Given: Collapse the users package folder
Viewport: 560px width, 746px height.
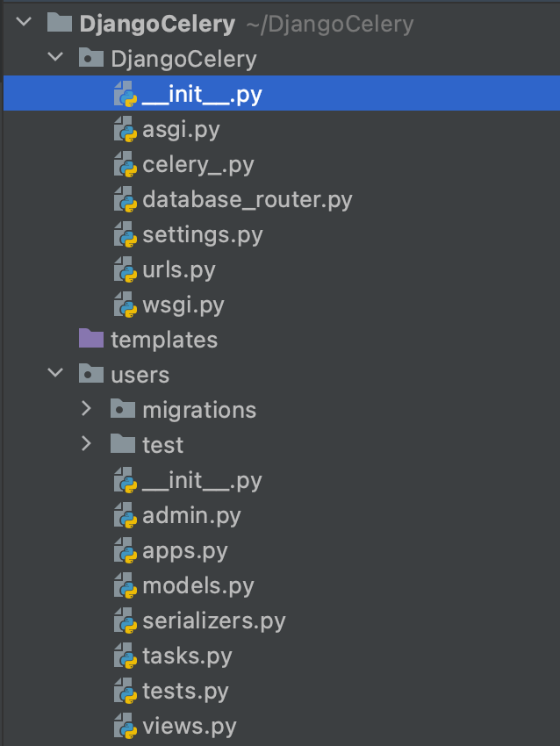Looking at the screenshot, I should point(55,374).
